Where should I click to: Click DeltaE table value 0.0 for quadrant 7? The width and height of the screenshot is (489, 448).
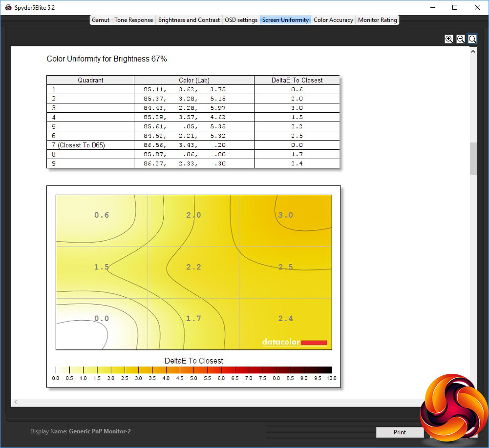pyautogui.click(x=297, y=145)
